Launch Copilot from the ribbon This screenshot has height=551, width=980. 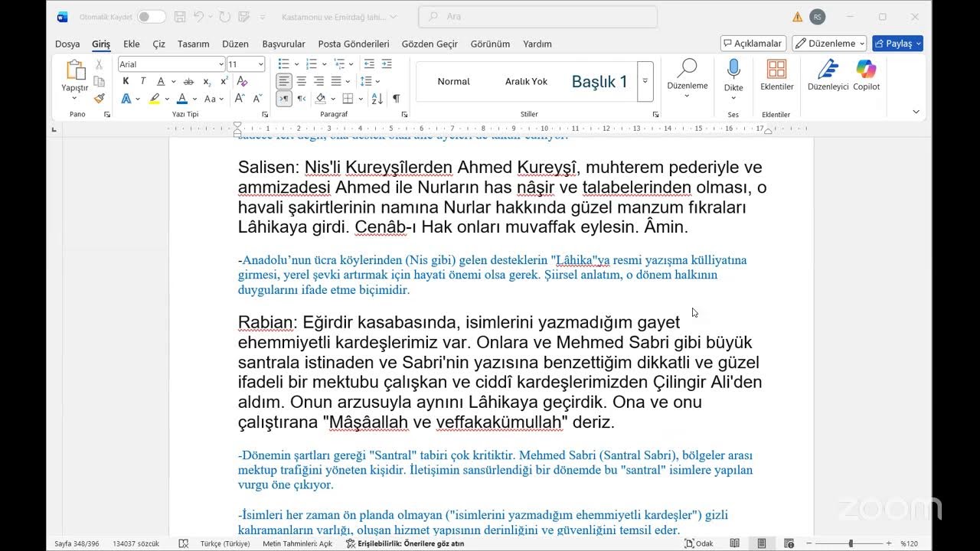click(x=866, y=75)
